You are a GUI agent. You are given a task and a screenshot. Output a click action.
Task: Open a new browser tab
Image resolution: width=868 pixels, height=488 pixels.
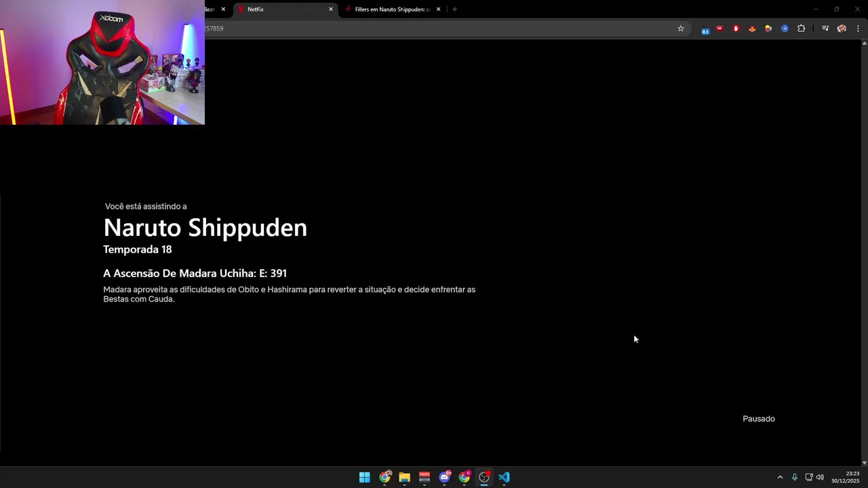(x=454, y=9)
